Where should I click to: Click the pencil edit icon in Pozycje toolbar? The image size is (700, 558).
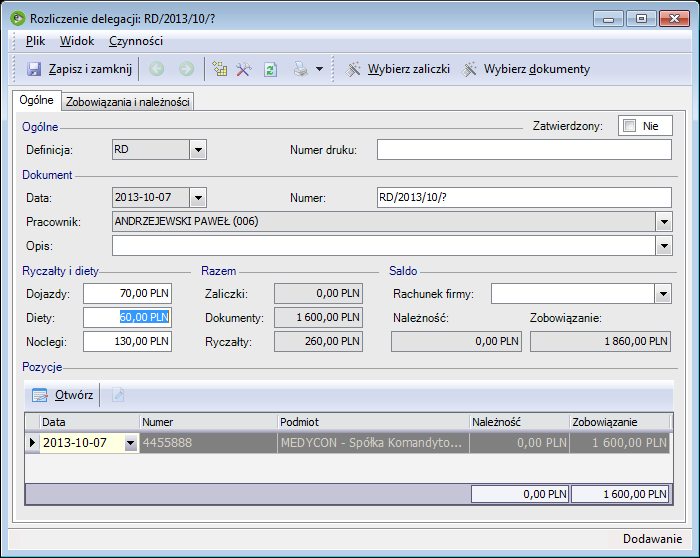tap(118, 395)
